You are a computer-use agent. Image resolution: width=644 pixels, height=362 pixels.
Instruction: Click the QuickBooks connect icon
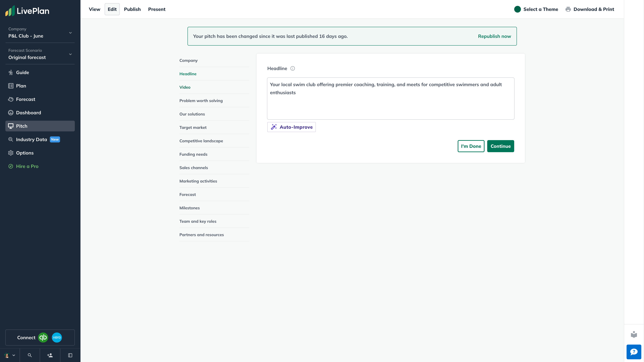pos(43,338)
